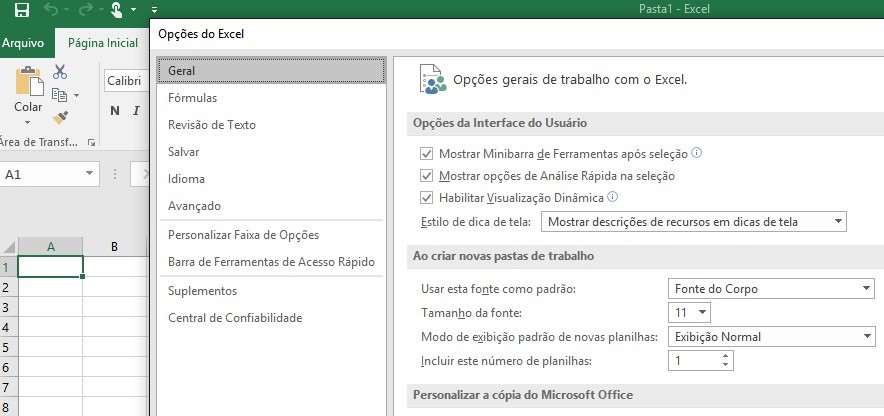884x416 pixels.
Task: Open the Idioma options category
Action: coord(272,179)
